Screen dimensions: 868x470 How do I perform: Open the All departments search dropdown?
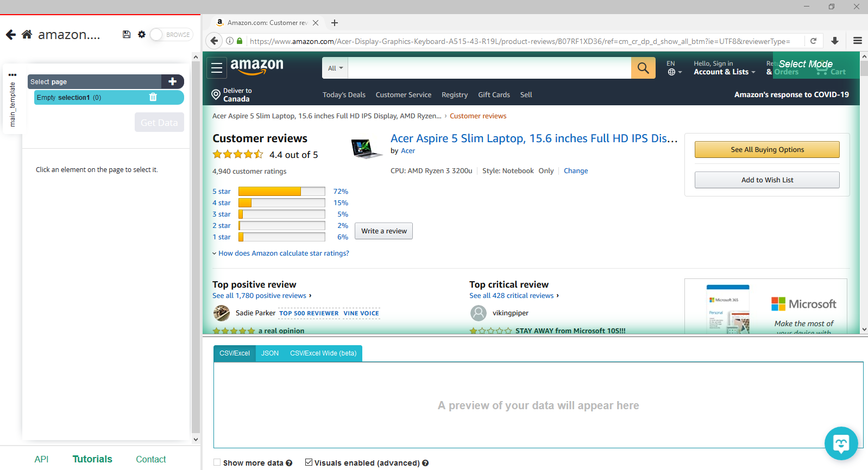[x=335, y=68]
